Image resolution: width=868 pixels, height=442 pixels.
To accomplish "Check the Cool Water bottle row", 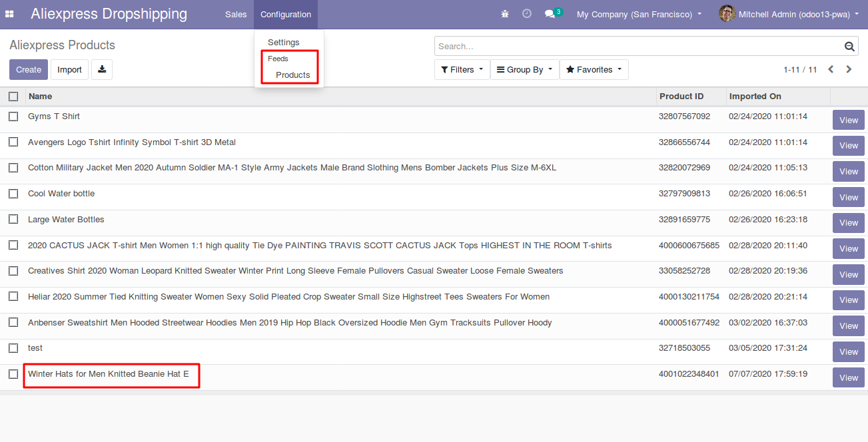I will (x=13, y=194).
